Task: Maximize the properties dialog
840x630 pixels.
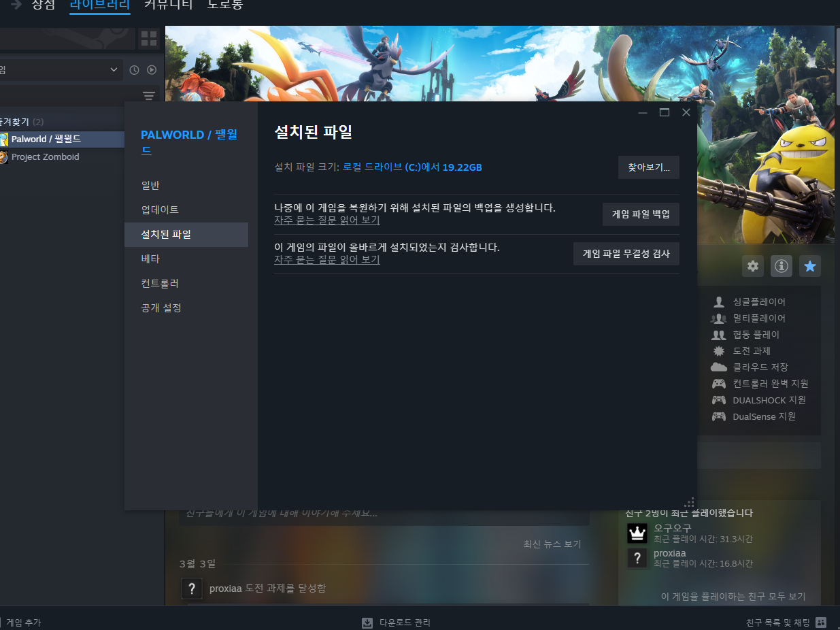Action: [665, 113]
